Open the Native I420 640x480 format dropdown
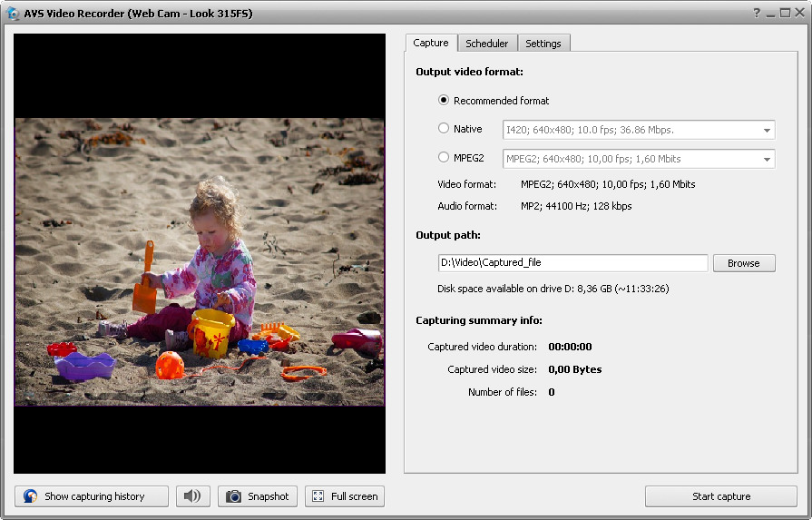This screenshot has width=812, height=520. click(639, 130)
